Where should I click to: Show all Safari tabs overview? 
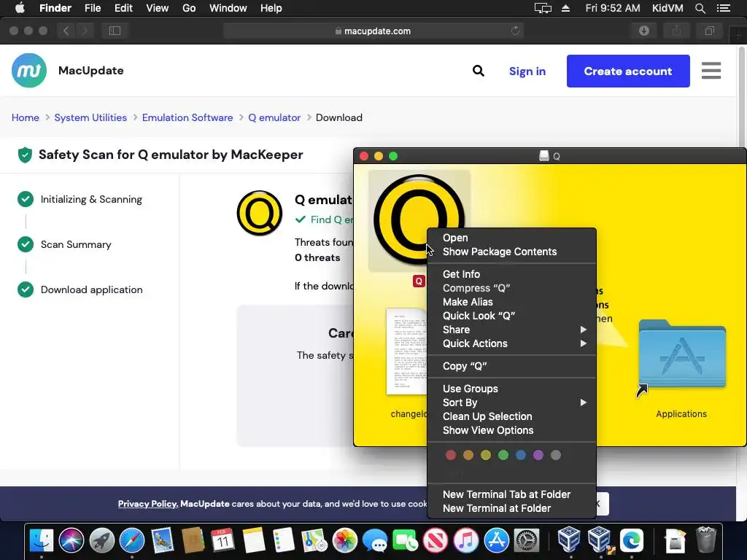[x=709, y=31]
